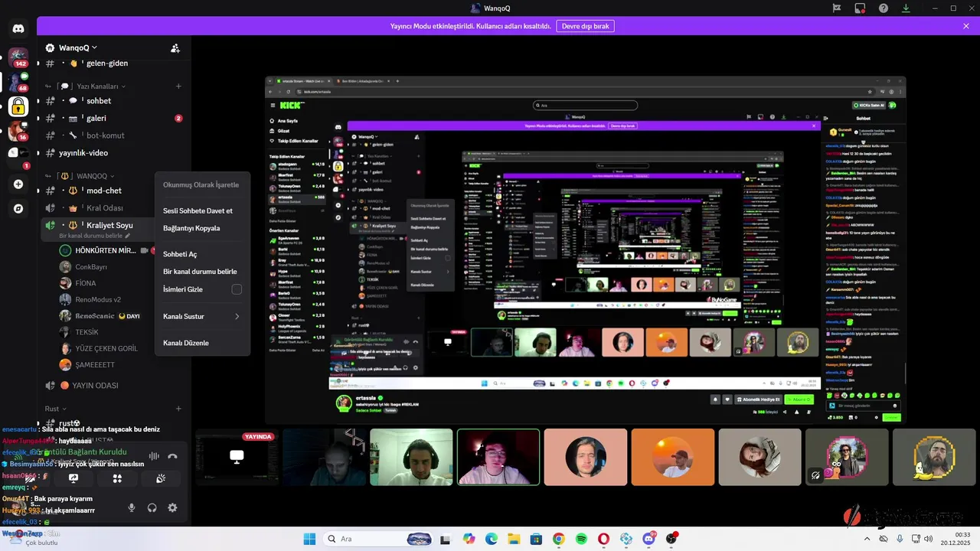This screenshot has width=980, height=551.
Task: Add channel in Yazı Kanalları category
Action: tap(178, 86)
